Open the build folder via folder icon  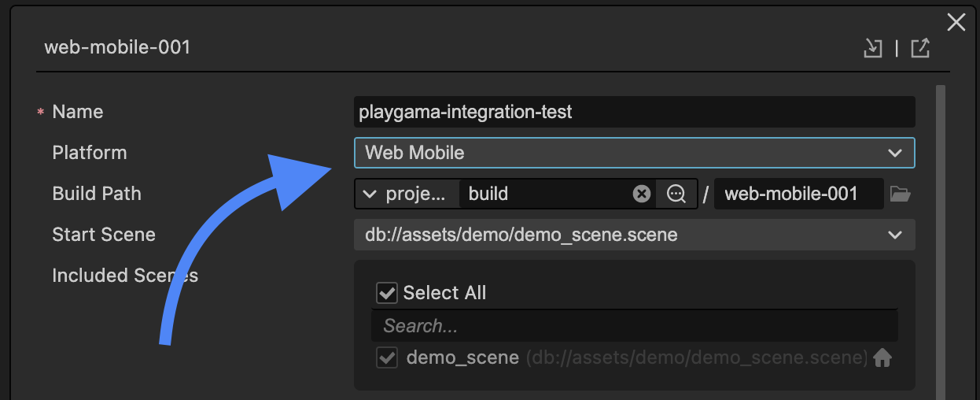(900, 194)
